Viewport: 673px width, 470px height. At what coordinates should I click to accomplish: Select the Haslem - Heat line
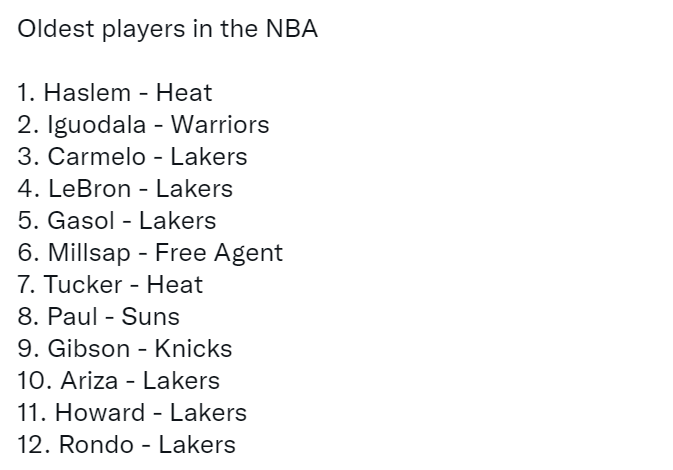[x=115, y=93]
